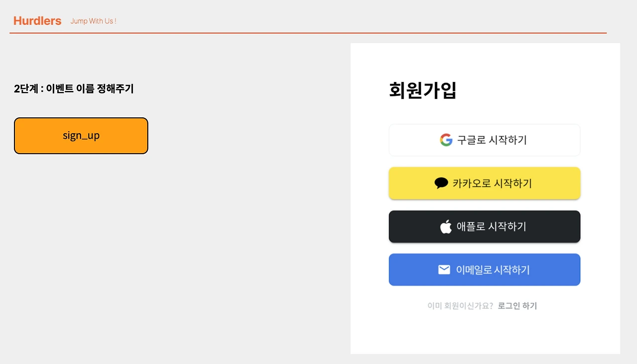Select the 회원가입 heading text
The width and height of the screenshot is (637, 364).
point(423,91)
